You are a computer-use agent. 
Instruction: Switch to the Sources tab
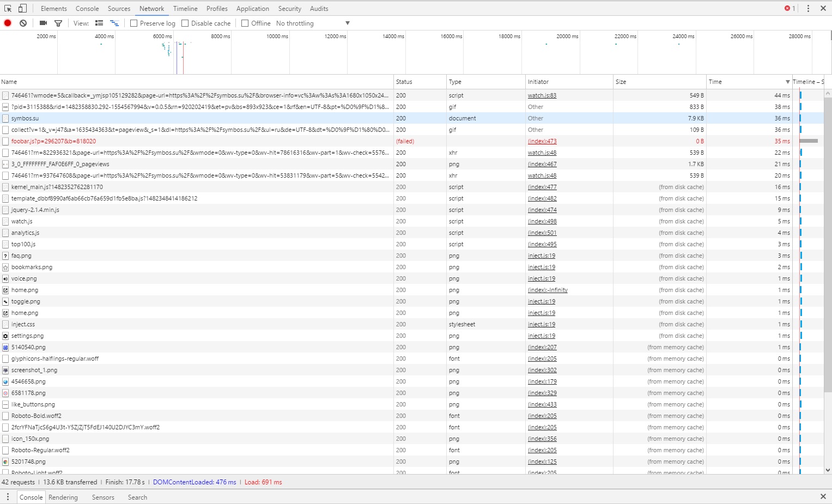pos(119,9)
